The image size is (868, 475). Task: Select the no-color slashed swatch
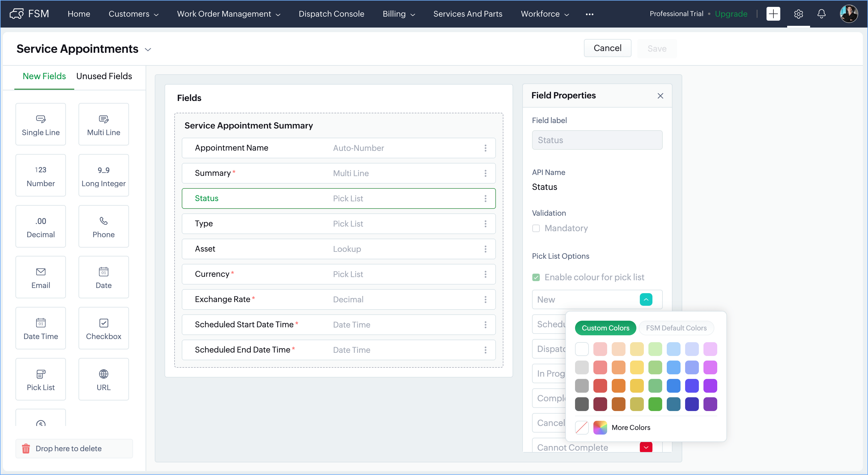point(582,427)
